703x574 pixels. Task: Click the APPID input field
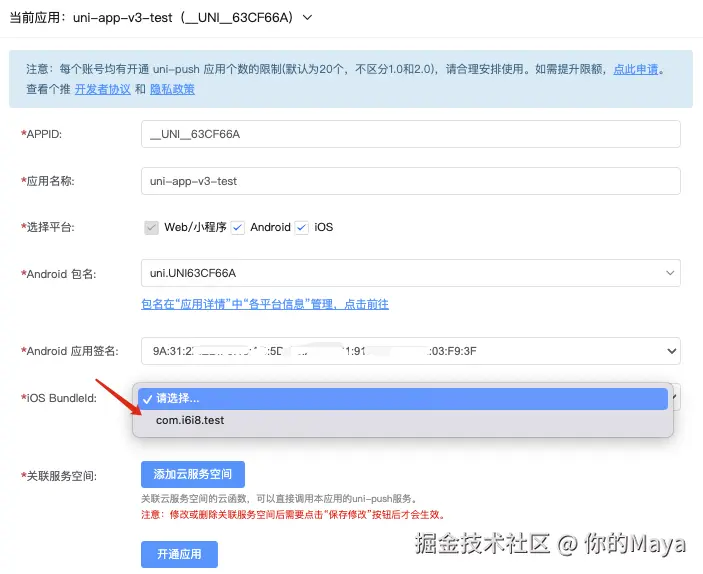pyautogui.click(x=411, y=134)
